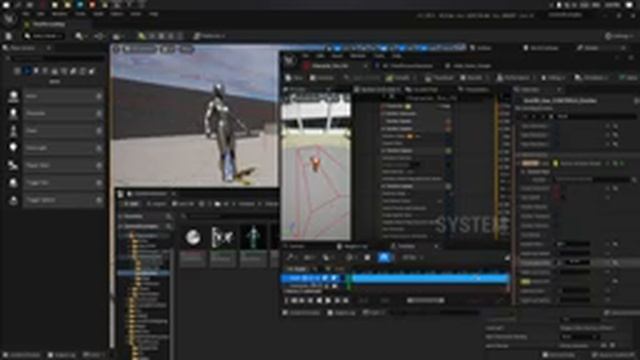Open the Perspective view dropdown in the level viewport
Image resolution: width=640 pixels, height=360 pixels.
[x=140, y=49]
